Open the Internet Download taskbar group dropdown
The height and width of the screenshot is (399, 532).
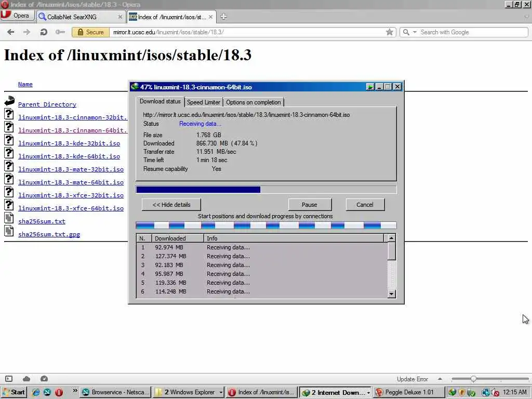(368, 393)
